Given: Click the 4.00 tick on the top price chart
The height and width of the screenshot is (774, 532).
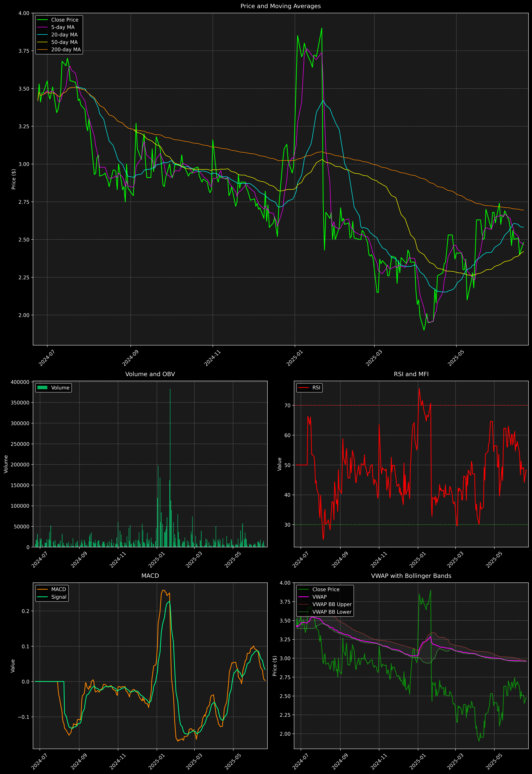Looking at the screenshot, I should point(24,13).
